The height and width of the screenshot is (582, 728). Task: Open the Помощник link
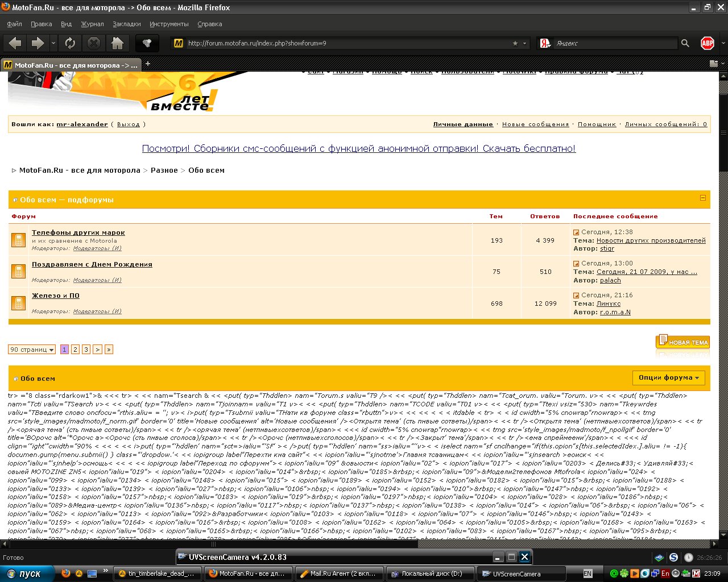point(597,124)
